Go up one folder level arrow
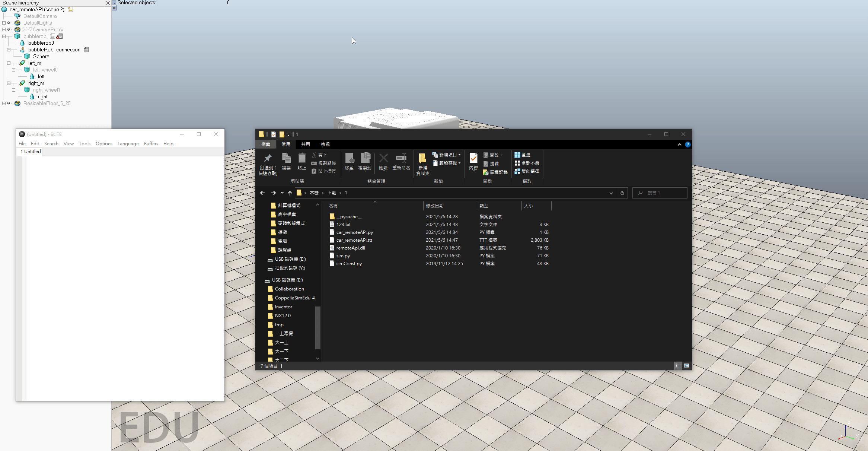 pos(290,193)
